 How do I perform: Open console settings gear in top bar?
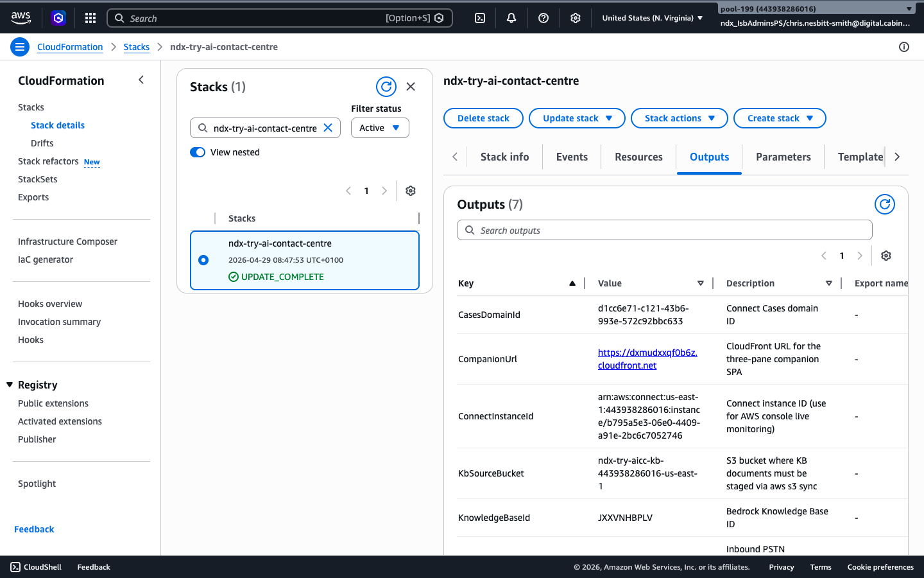[576, 18]
